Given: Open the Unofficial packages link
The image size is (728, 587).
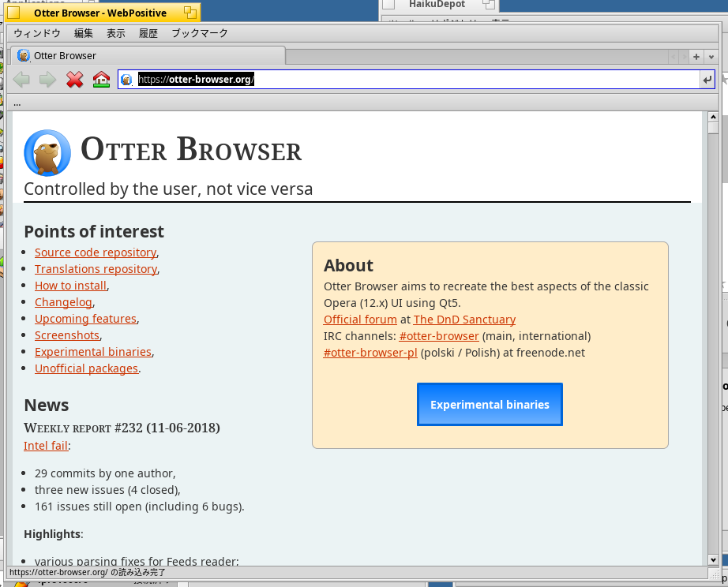Looking at the screenshot, I should (87, 369).
